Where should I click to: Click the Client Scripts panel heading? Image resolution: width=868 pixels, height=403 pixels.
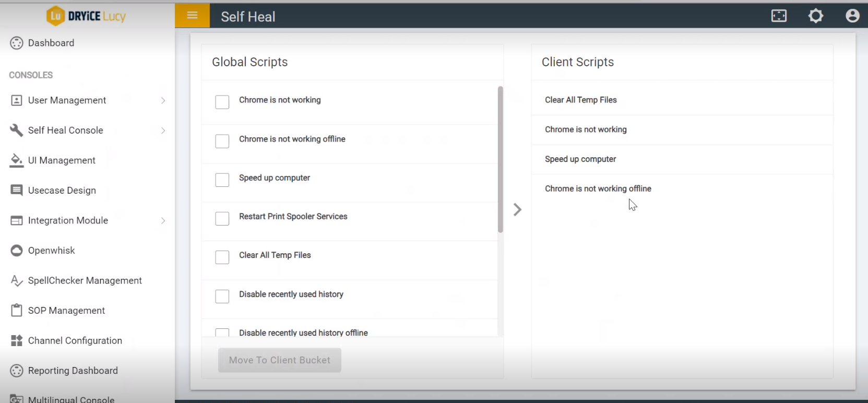(x=578, y=62)
